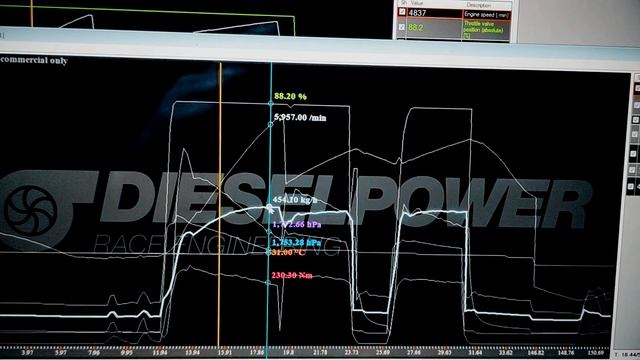
Task: Uncheck the Engine speed channel checkbox
Action: (402, 12)
